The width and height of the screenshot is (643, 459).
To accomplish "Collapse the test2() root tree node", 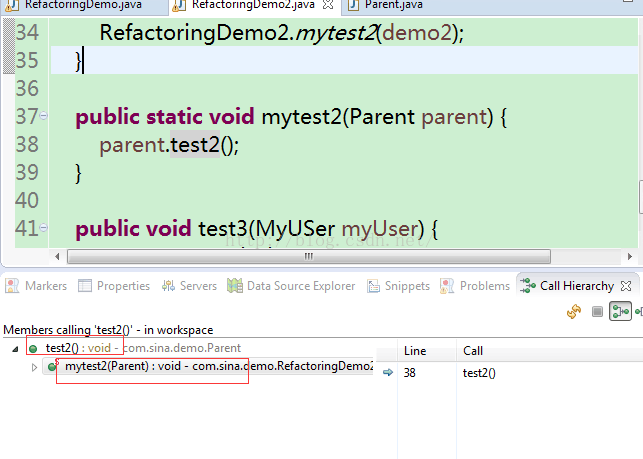I will [x=16, y=349].
